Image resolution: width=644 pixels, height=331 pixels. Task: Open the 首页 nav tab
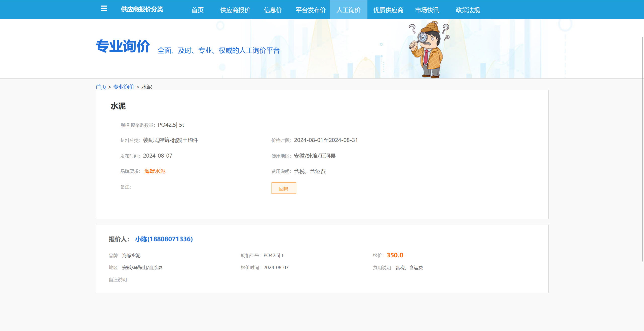[197, 10]
